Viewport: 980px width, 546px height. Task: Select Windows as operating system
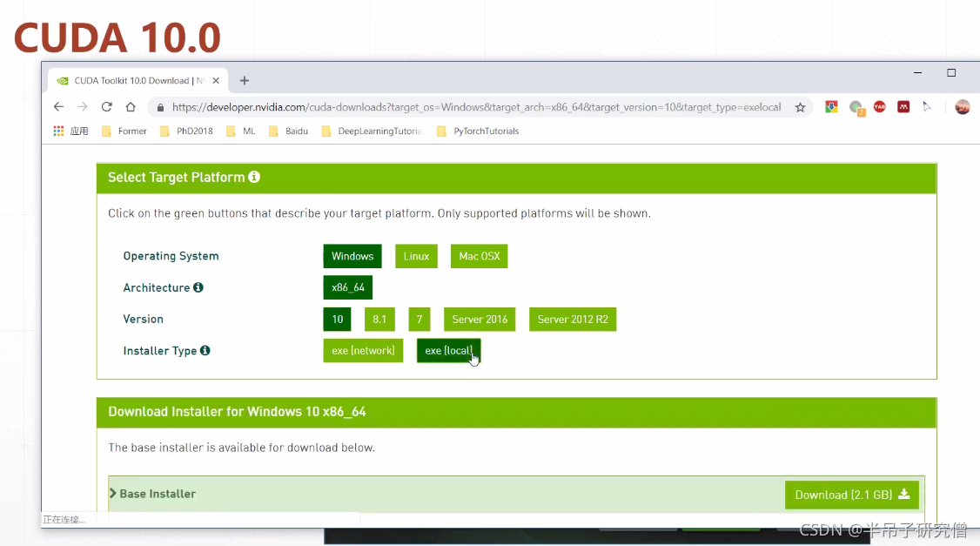pos(352,256)
